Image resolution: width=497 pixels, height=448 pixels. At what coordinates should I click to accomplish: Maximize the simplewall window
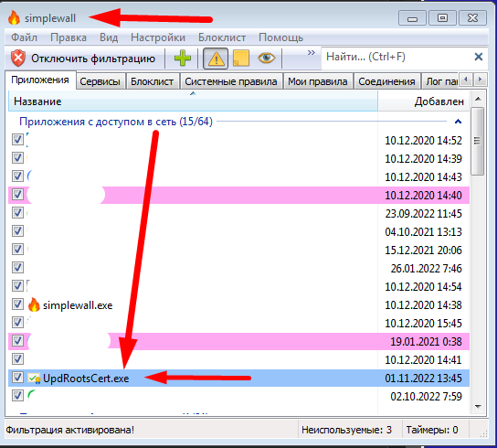click(x=442, y=17)
